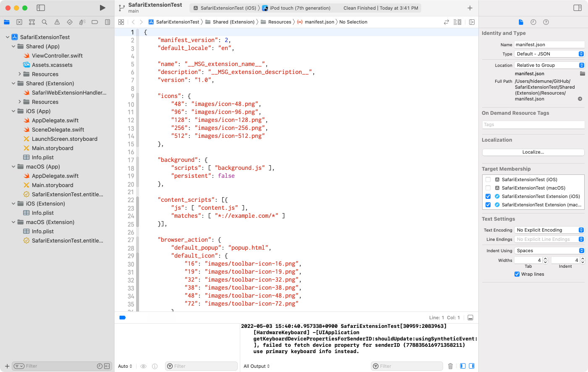Image resolution: width=588 pixels, height=372 pixels.
Task: Open the Location dropdown Relative to Group
Action: click(549, 65)
